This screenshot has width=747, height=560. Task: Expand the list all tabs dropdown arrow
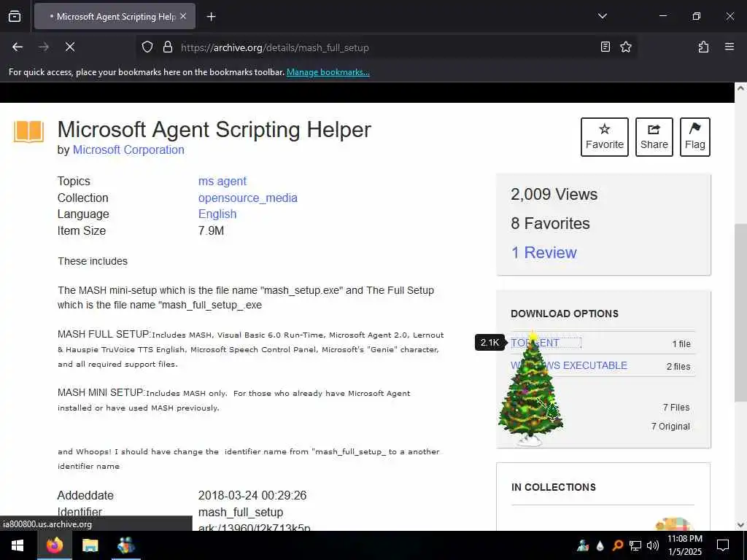602,16
